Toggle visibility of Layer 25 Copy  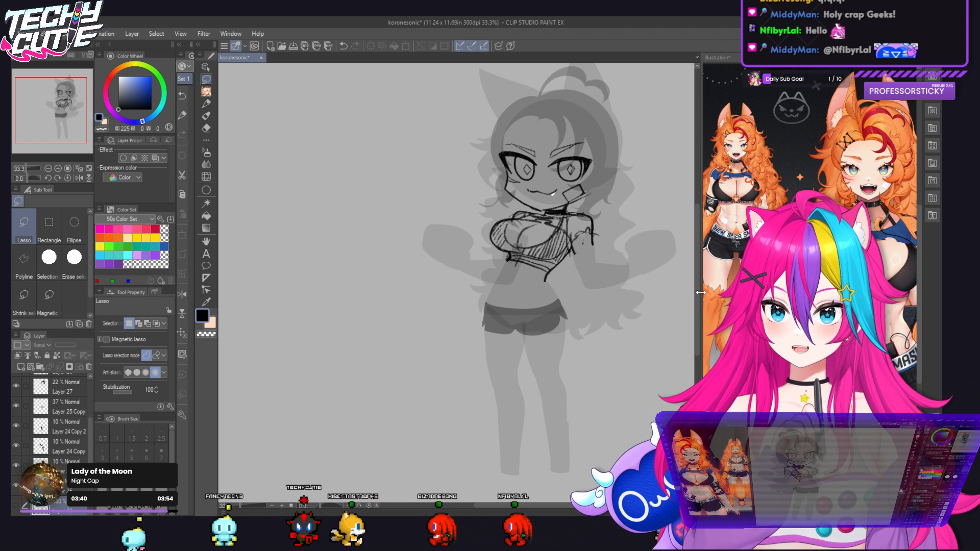(16, 406)
